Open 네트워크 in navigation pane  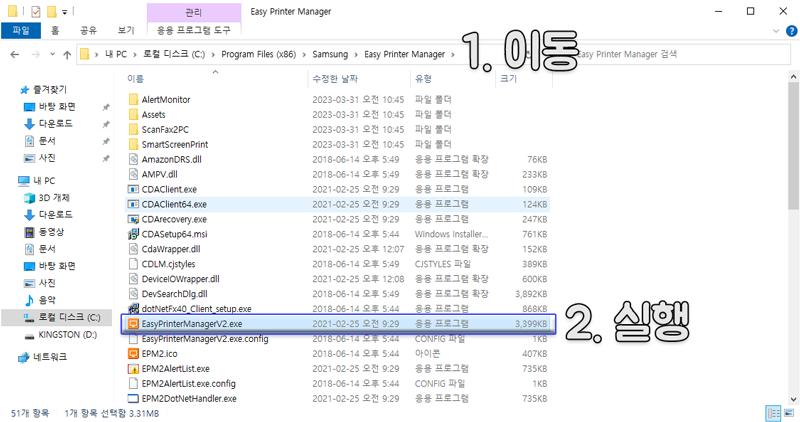coord(50,357)
